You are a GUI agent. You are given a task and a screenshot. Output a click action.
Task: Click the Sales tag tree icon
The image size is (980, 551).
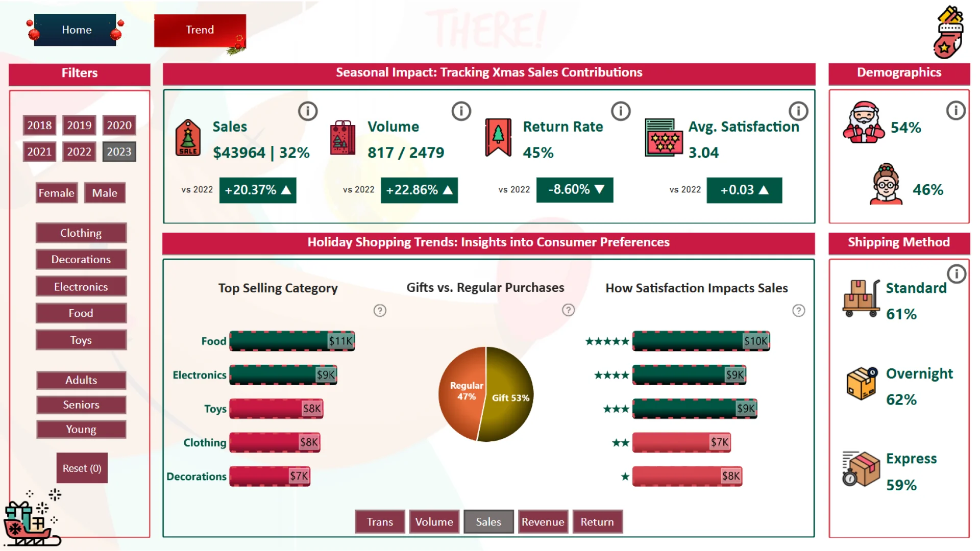188,138
